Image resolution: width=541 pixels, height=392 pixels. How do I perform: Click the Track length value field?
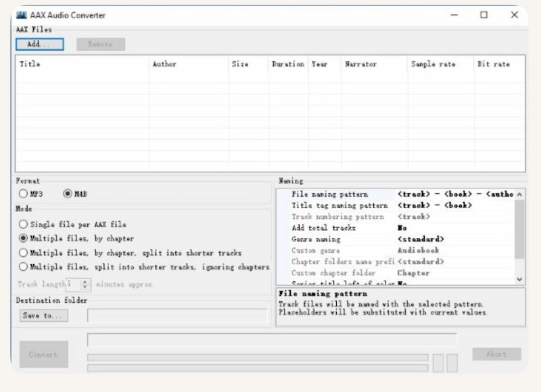[74, 284]
